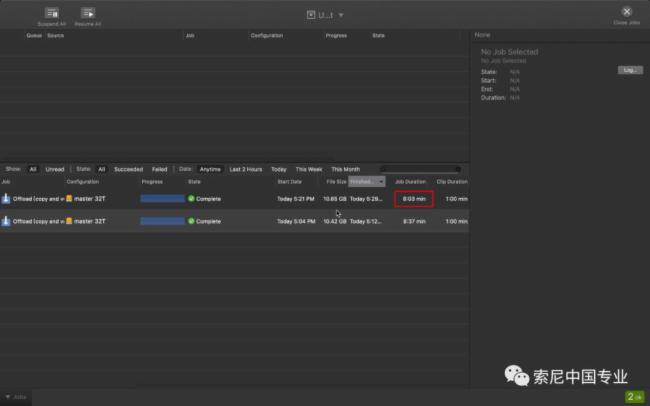Image resolution: width=650 pixels, height=406 pixels.
Task: Toggle the Succeeded state filter
Action: 128,169
